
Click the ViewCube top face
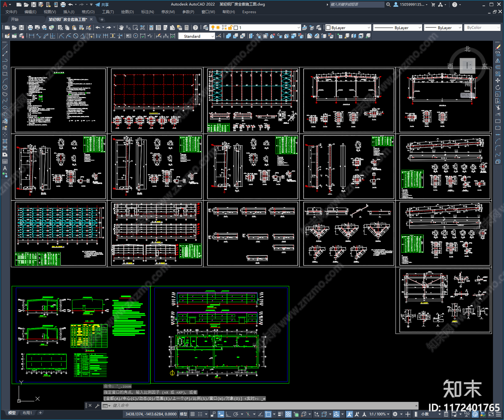tap(467, 66)
